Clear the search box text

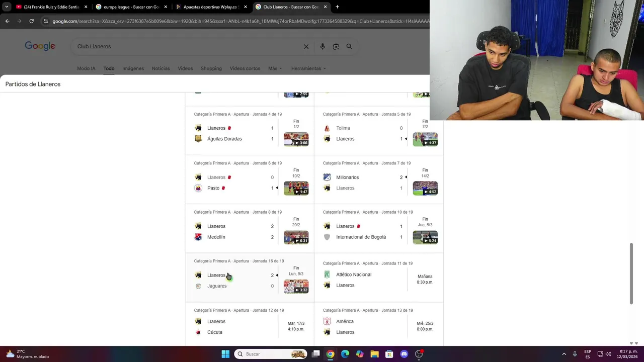[x=306, y=46]
